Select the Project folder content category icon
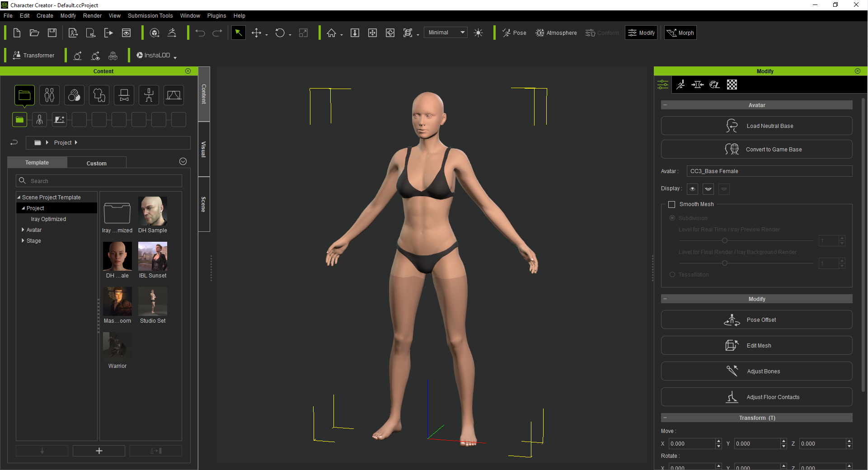The width and height of the screenshot is (868, 470). point(24,95)
